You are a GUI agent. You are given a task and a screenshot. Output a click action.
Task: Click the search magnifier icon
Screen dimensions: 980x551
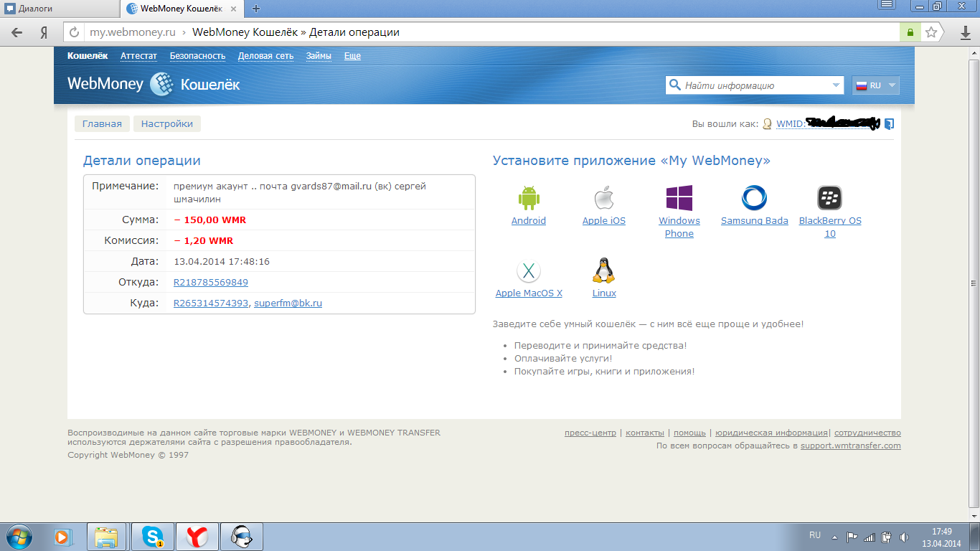(x=674, y=85)
